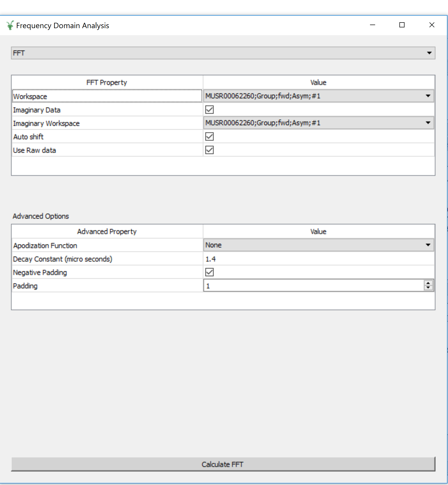
Task: Uncheck the Imaginary Data checkbox
Action: click(209, 110)
